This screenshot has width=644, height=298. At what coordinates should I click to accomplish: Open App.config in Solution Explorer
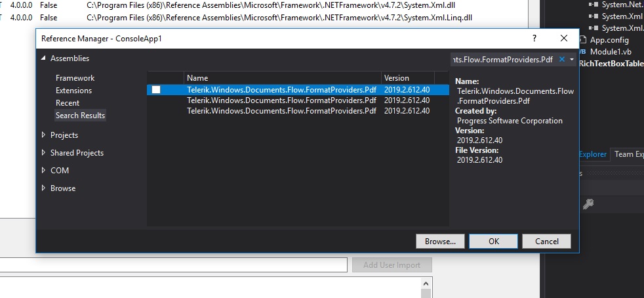point(609,40)
